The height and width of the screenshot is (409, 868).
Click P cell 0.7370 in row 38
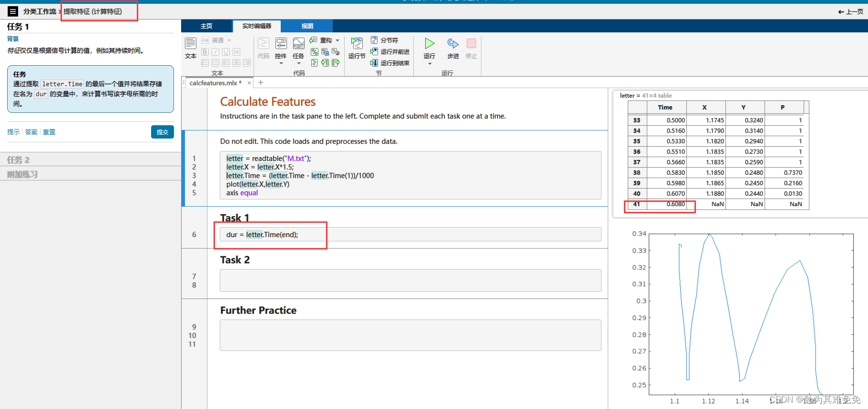[785, 173]
